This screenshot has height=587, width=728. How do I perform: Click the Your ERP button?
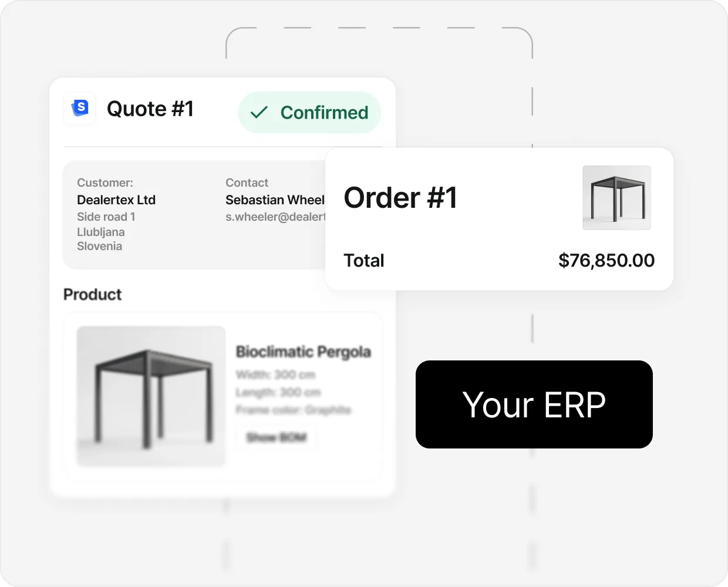point(534,404)
